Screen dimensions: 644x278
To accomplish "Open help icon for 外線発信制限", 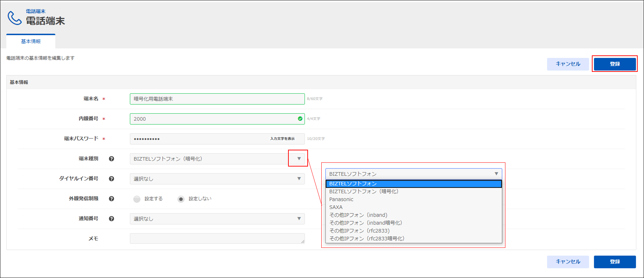I will click(111, 199).
